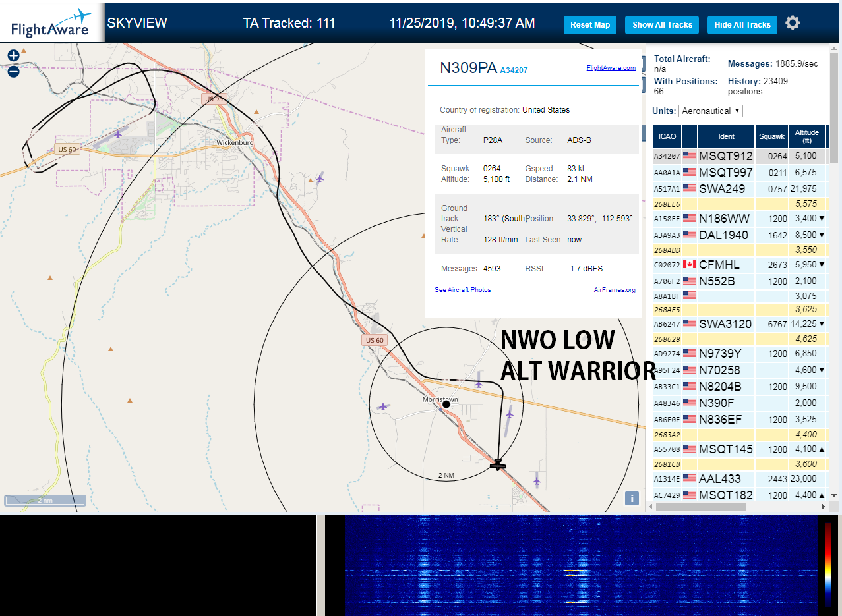Click the N309PA registration heading

click(x=468, y=68)
